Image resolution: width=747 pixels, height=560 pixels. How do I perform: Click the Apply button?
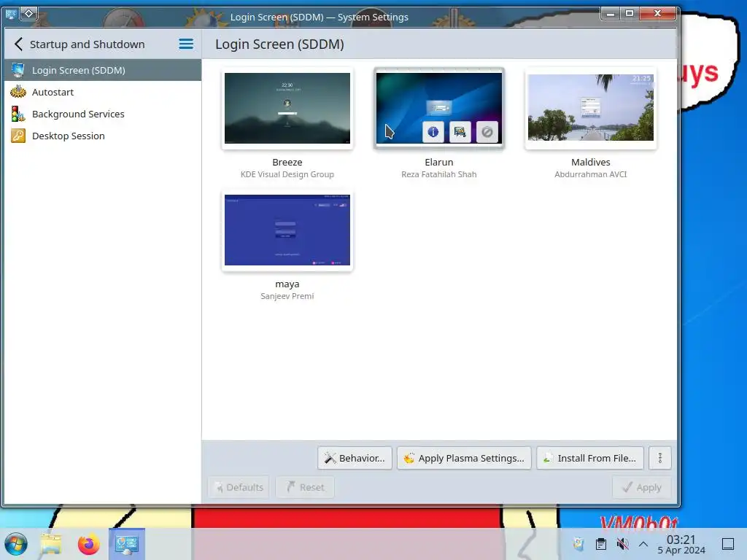pos(642,487)
